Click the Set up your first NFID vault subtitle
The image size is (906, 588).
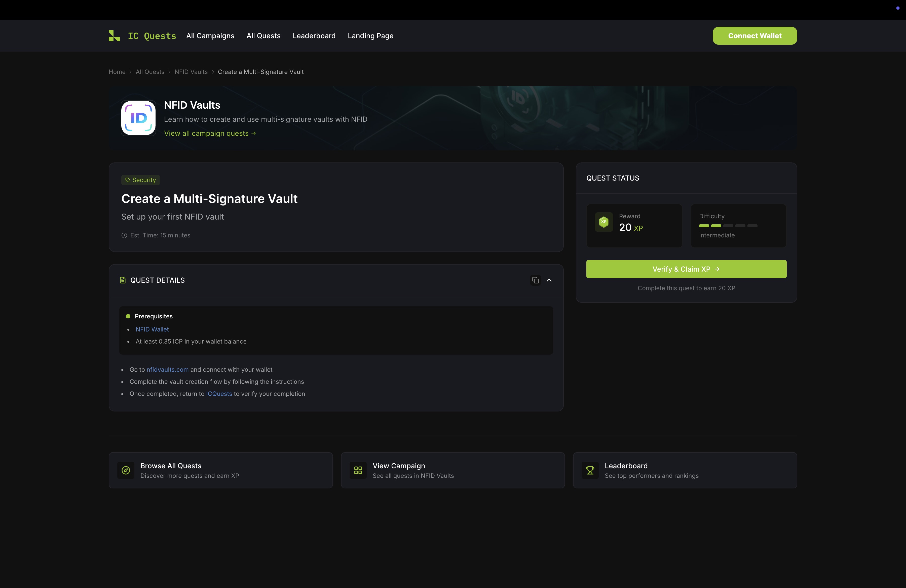point(172,217)
